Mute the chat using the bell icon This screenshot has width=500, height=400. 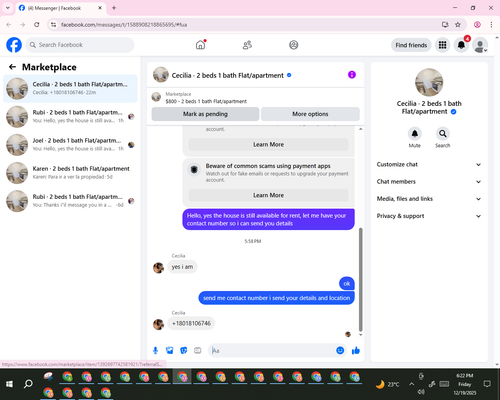coord(415,134)
